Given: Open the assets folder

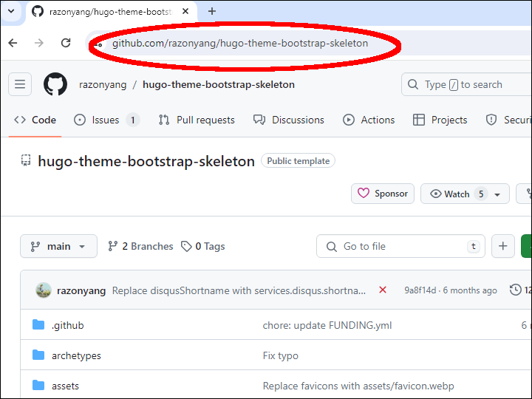Looking at the screenshot, I should pos(65,386).
